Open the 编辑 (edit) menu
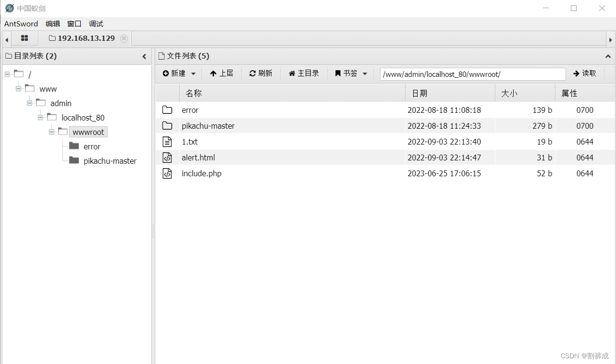 [52, 24]
